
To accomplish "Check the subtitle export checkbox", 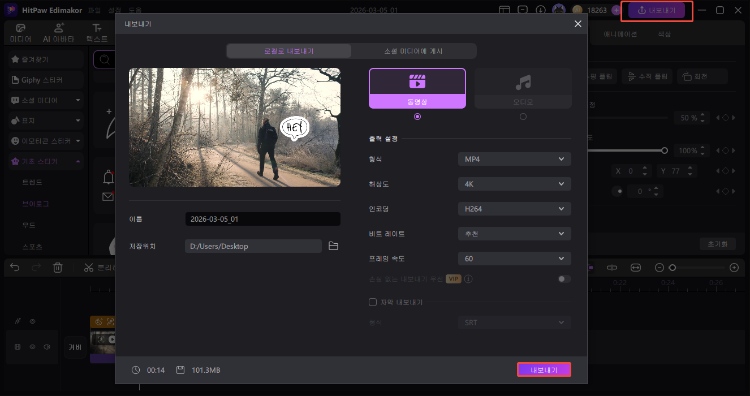I will pyautogui.click(x=373, y=302).
